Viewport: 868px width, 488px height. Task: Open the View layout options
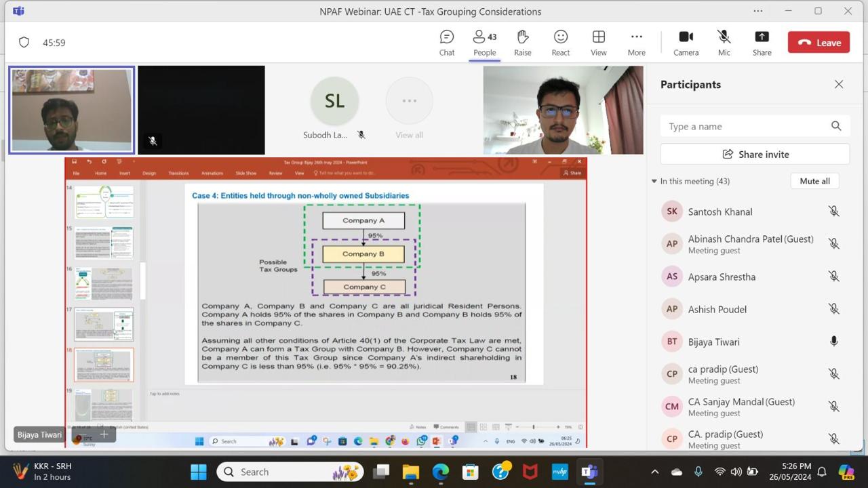tap(598, 42)
